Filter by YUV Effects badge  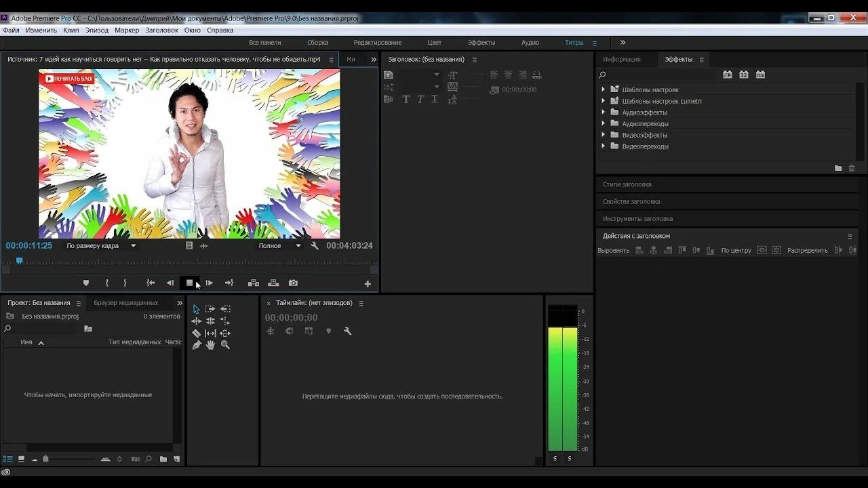click(760, 75)
